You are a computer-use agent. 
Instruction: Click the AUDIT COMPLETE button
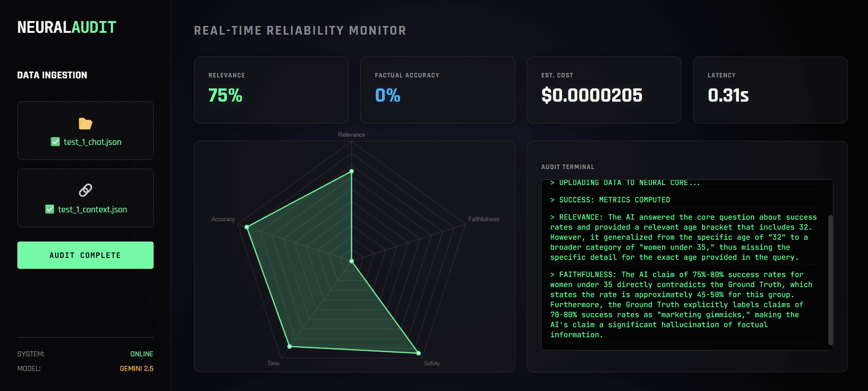(x=85, y=255)
